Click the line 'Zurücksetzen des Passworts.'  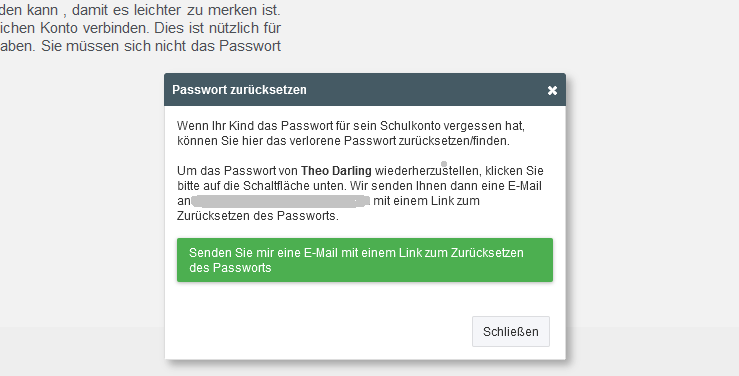click(258, 216)
